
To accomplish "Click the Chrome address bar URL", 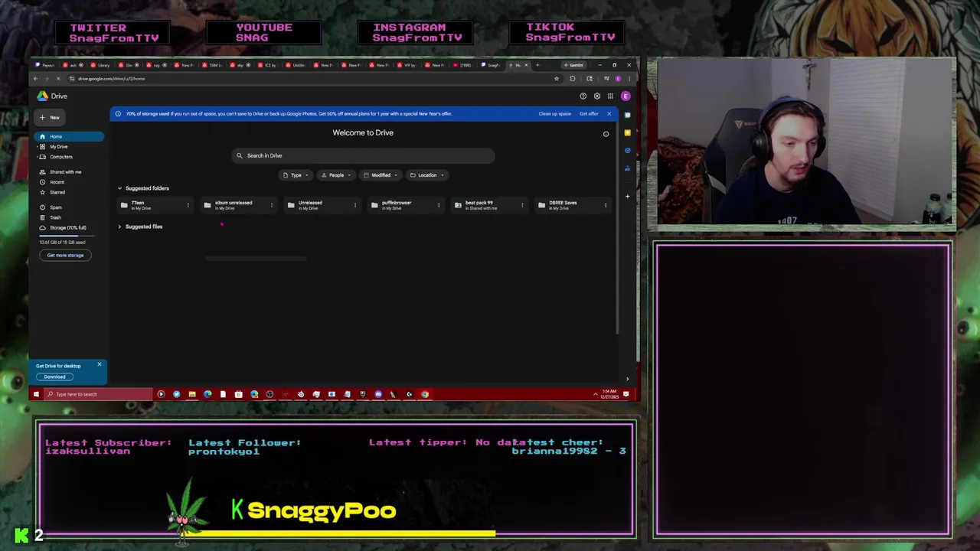I will coord(112,79).
